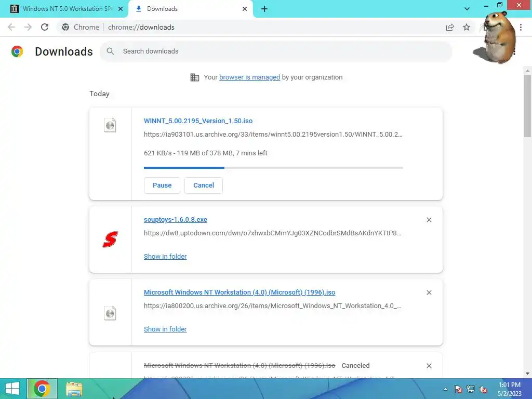532x399 pixels.
Task: Click the Canceled status label
Action: point(355,366)
